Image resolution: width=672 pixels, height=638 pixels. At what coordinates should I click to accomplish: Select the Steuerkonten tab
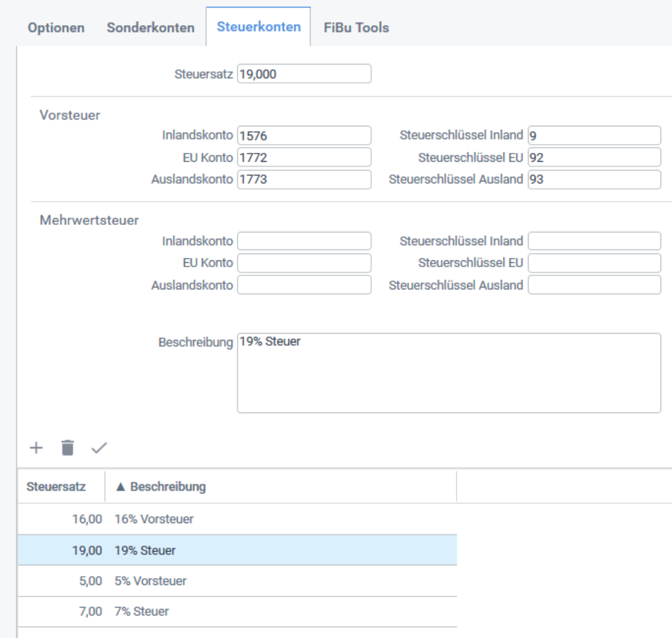click(x=258, y=27)
